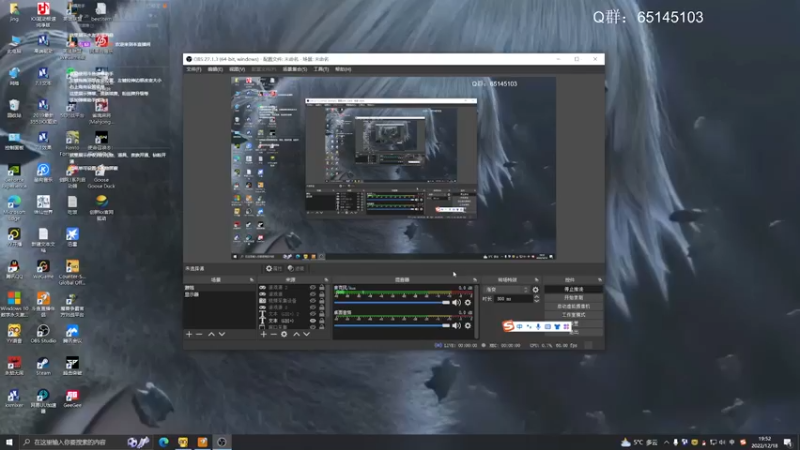Pop out the Scene Transitions dock panel
The width and height of the screenshot is (800, 450).
tap(536, 280)
